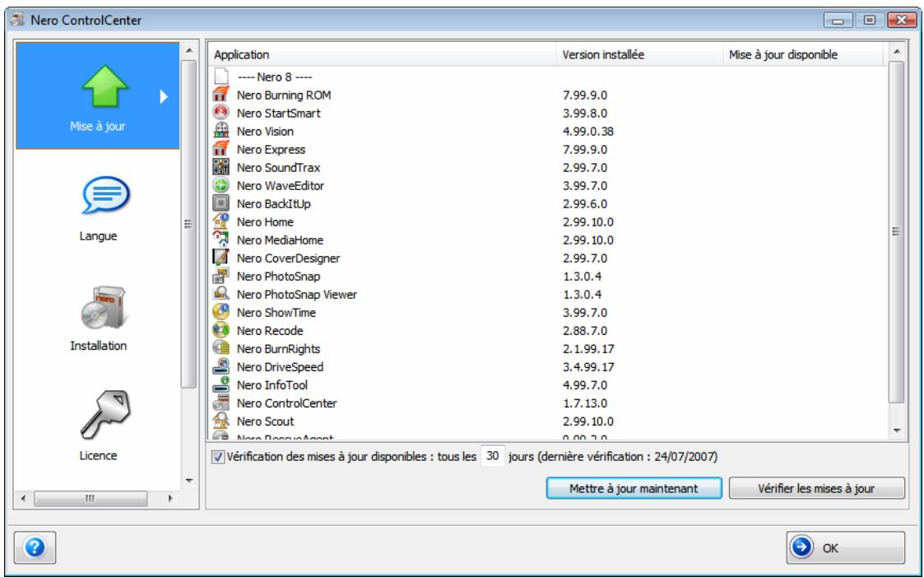Click the days interval field showing 30

coord(493,456)
